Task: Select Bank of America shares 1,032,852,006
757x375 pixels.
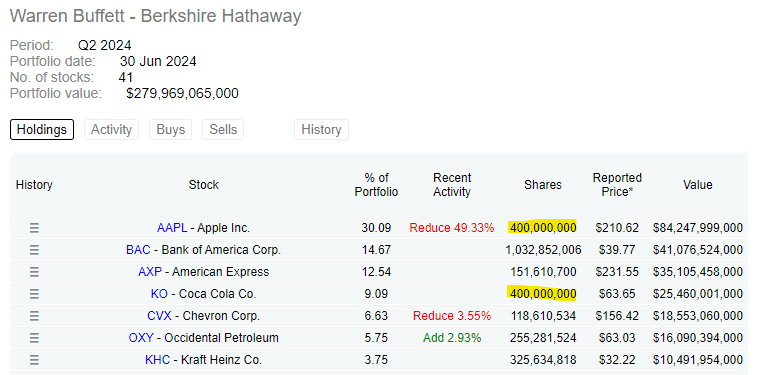Action: pyautogui.click(x=543, y=250)
